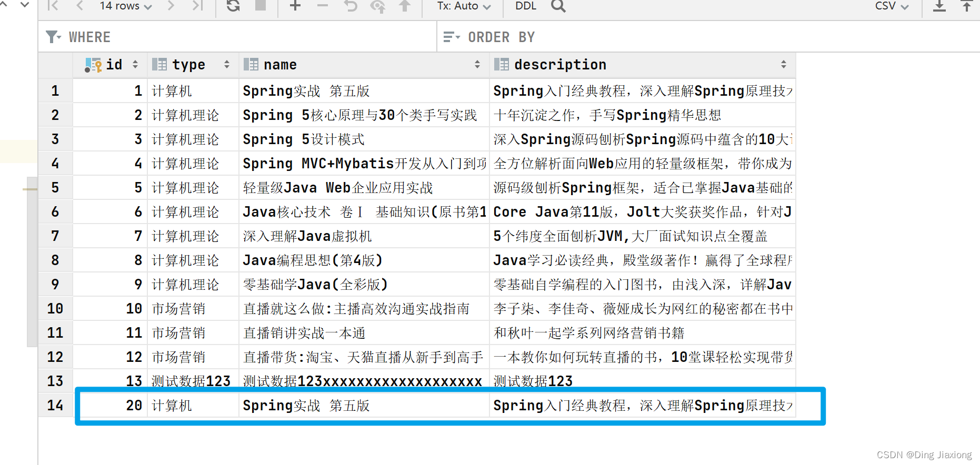Image resolution: width=980 pixels, height=465 pixels.
Task: Select the cell '和秋叶一起学系列网络营销书籍'
Action: [642, 333]
